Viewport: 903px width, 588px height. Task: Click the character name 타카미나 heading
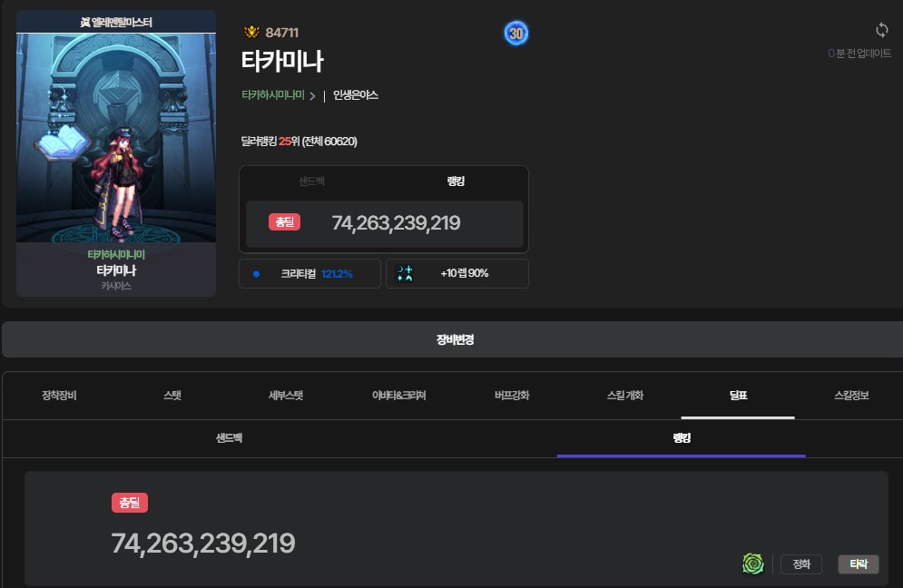coord(282,61)
